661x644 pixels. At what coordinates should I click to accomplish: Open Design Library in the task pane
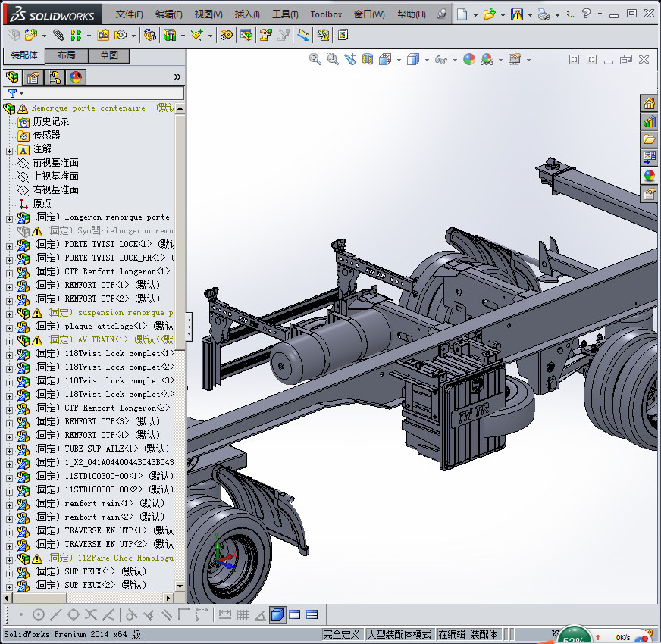tap(649, 121)
